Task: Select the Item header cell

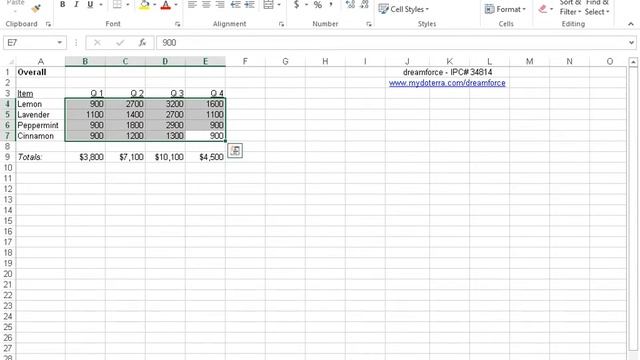Action: pyautogui.click(x=40, y=93)
